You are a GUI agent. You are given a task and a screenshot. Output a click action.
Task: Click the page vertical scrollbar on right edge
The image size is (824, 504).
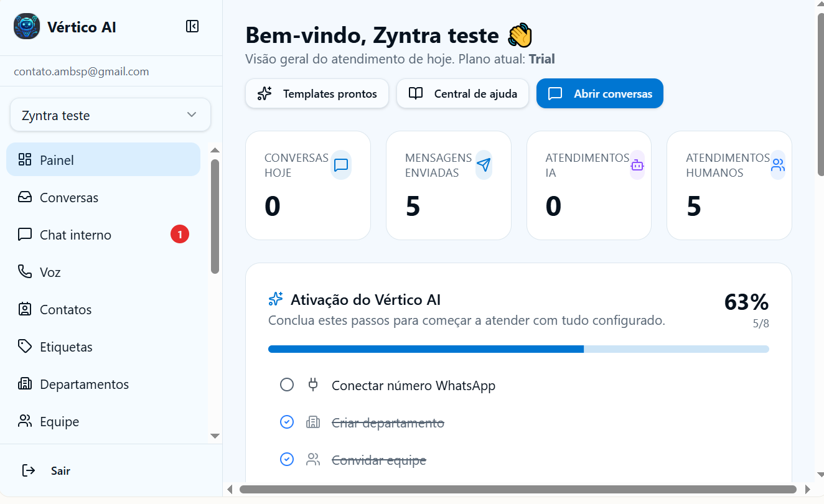click(820, 95)
